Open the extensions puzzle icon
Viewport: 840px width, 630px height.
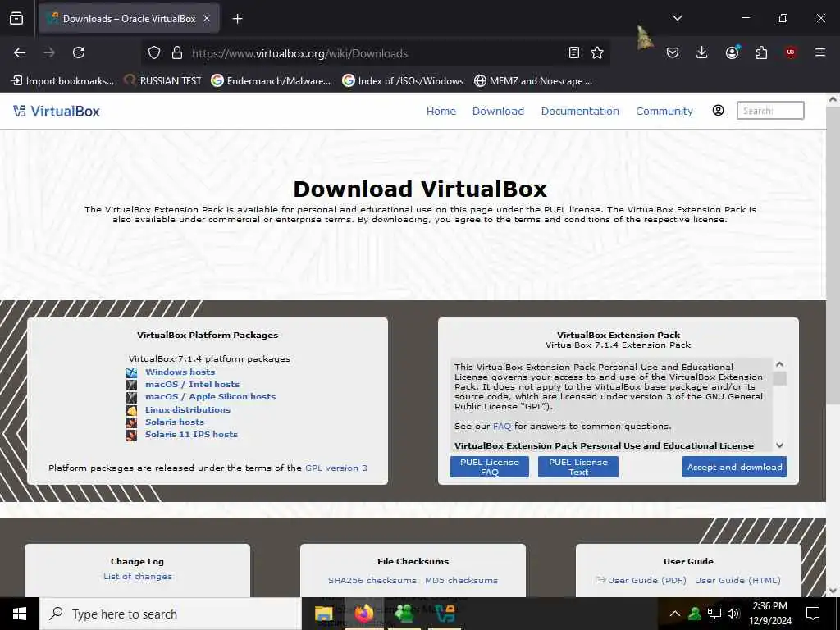pos(761,52)
